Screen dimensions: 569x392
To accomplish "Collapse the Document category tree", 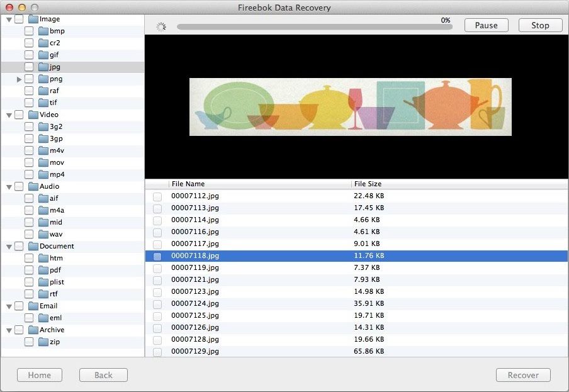I will pos(9,247).
